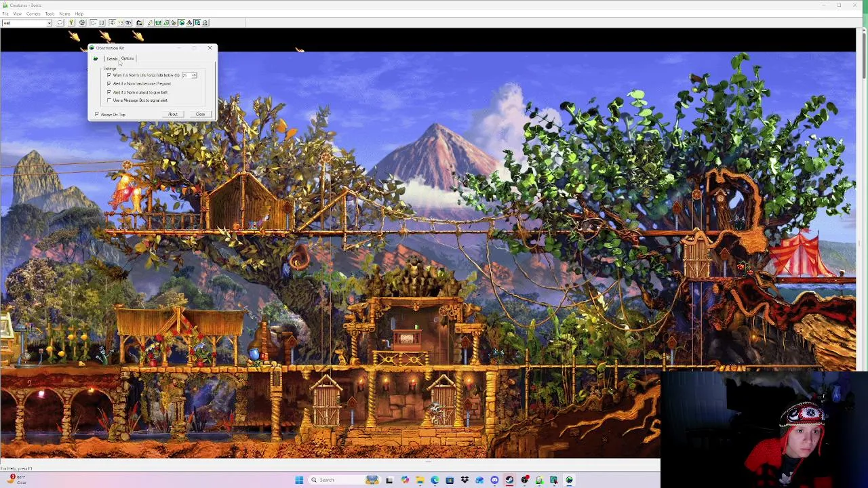Click the play button in toolbar
The height and width of the screenshot is (488, 868).
93,23
